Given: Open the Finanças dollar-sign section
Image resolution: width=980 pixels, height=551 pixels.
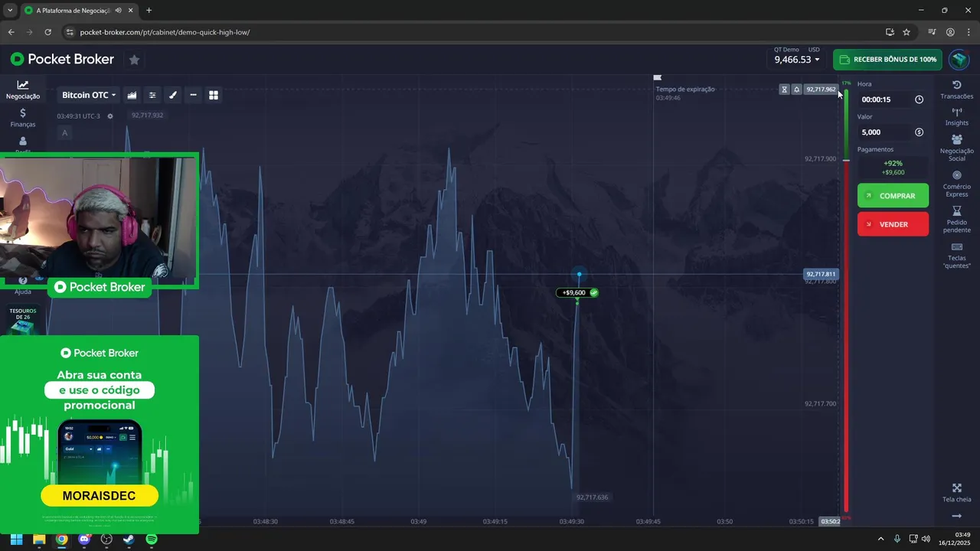Looking at the screenshot, I should coord(23,117).
